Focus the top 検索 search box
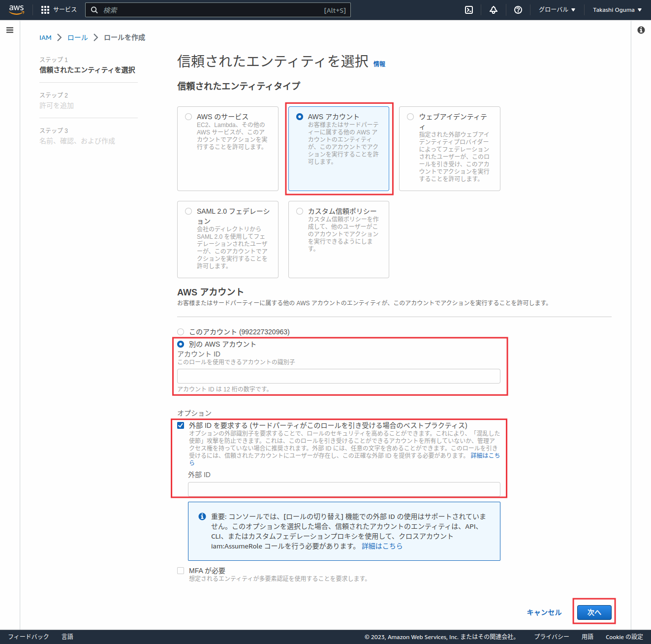This screenshot has width=651, height=644. pyautogui.click(x=218, y=10)
